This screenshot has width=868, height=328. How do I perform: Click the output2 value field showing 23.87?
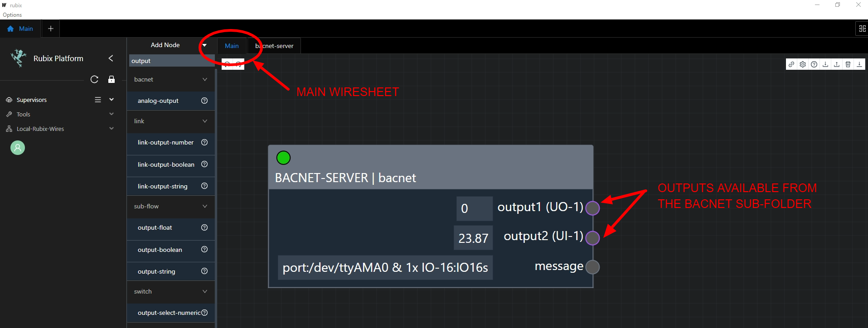(x=473, y=238)
